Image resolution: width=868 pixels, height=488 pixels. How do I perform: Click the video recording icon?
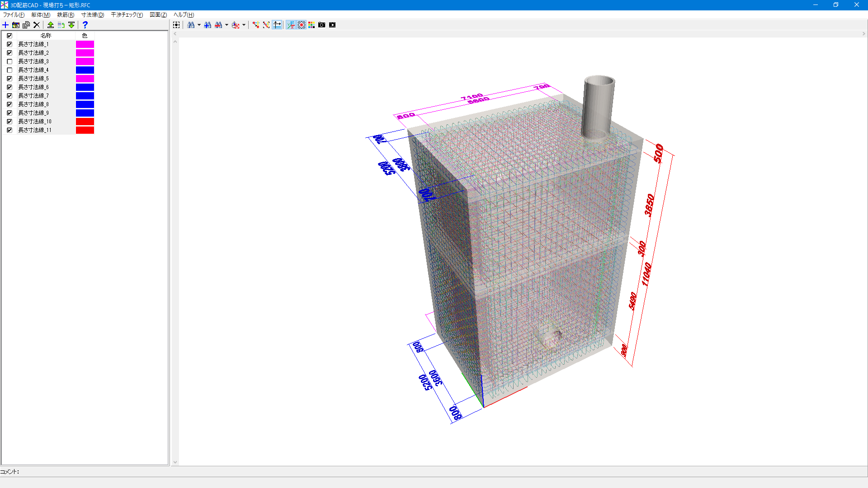pos(332,25)
